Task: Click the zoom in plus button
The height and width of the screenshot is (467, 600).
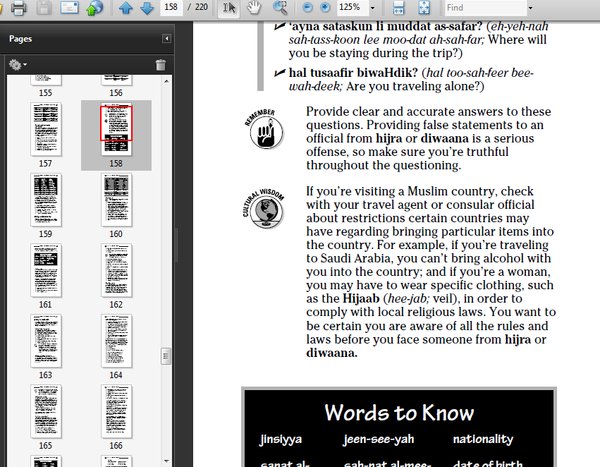Action: [325, 8]
